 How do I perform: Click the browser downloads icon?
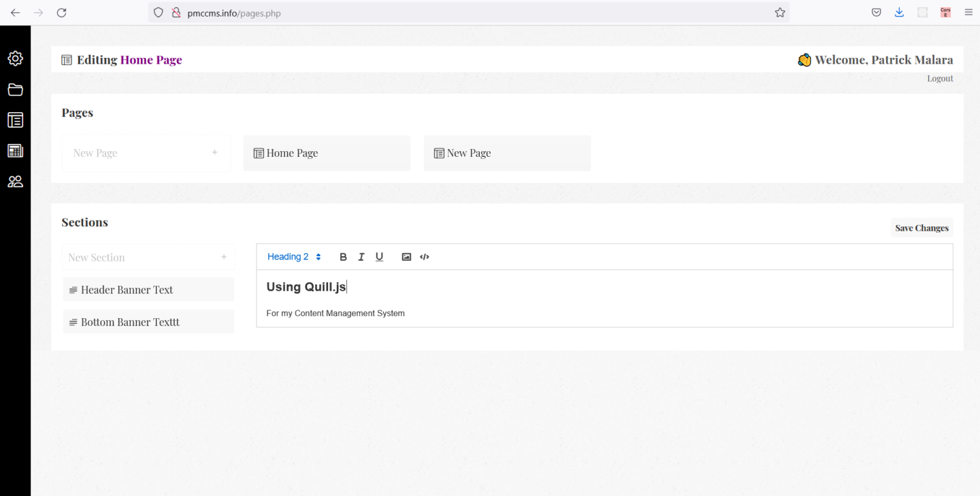point(899,13)
